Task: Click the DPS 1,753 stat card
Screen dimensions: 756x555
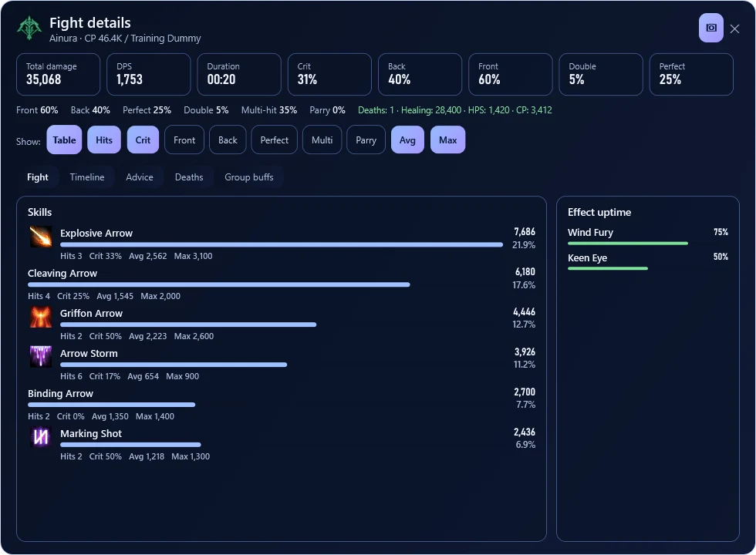Action: (x=148, y=74)
